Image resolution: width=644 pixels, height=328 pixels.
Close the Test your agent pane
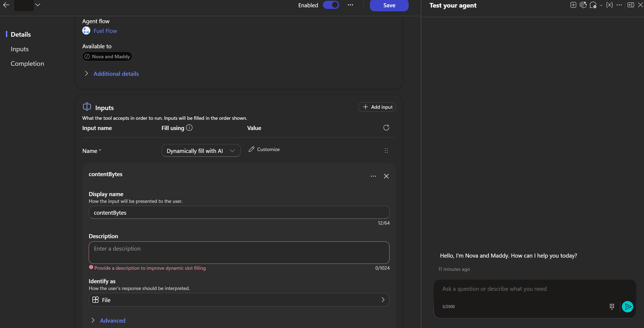click(640, 5)
